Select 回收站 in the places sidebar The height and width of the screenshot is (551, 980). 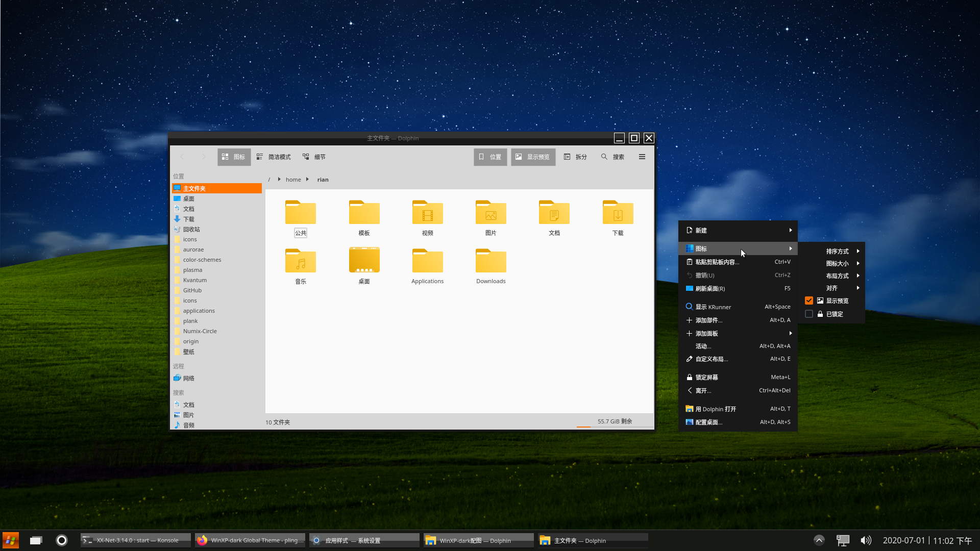point(217,229)
